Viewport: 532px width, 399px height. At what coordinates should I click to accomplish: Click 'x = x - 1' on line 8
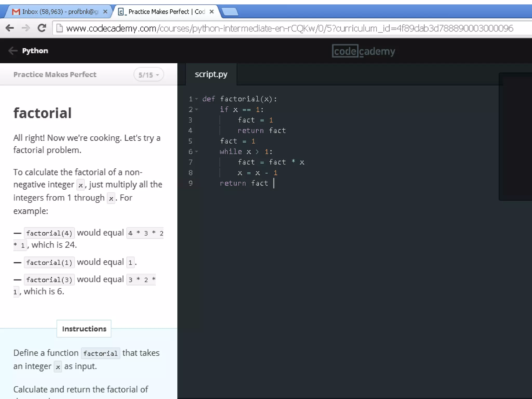[x=257, y=173]
